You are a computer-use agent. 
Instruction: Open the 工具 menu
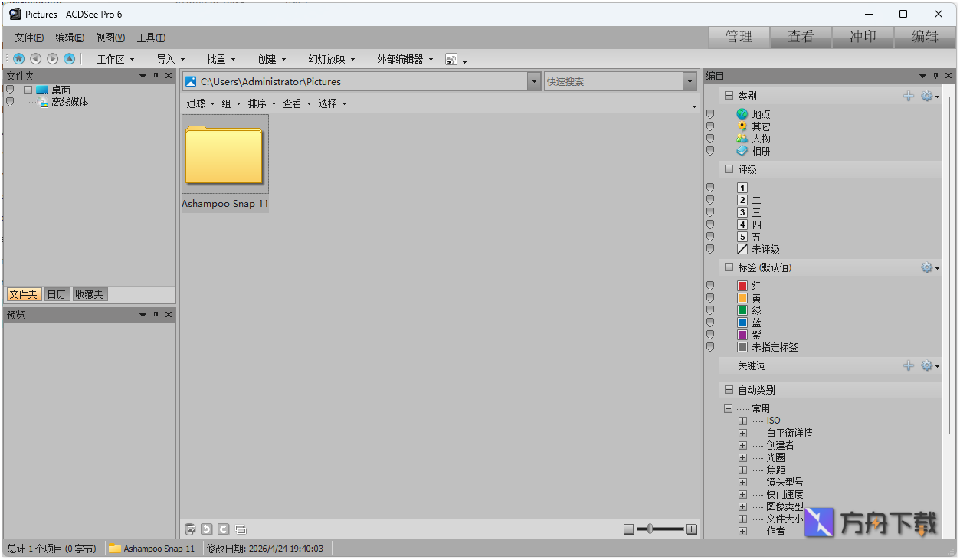[150, 37]
